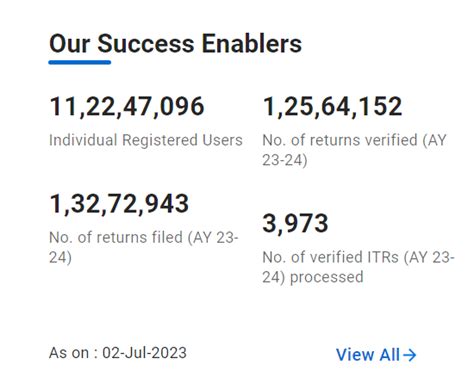This screenshot has height=371, width=474.
Task: Click the 11,22,47,096 registered users figure
Action: 127,107
